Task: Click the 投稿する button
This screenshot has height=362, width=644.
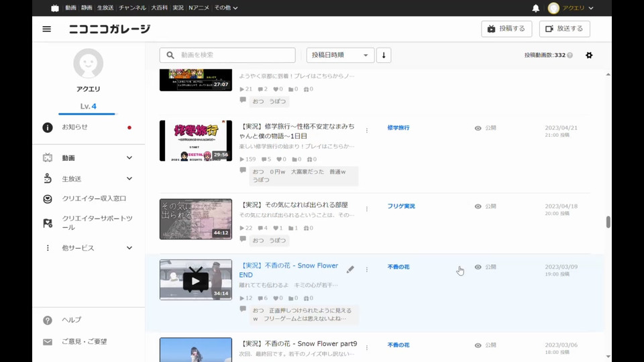Action: [506, 29]
